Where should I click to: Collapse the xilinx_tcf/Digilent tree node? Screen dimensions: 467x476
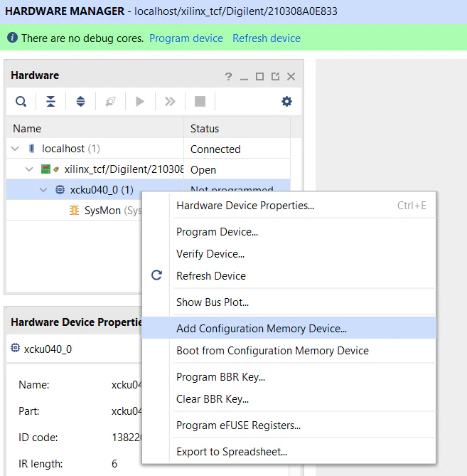(x=29, y=170)
